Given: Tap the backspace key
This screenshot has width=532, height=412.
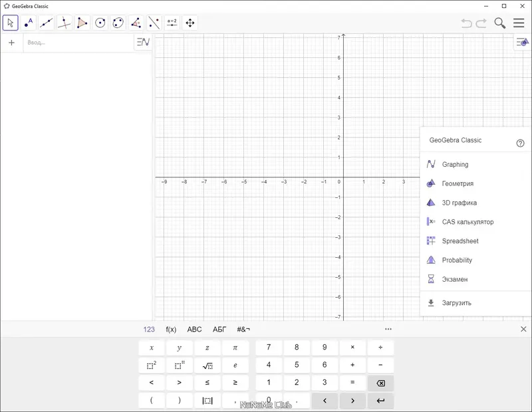Looking at the screenshot, I should 380,383.
